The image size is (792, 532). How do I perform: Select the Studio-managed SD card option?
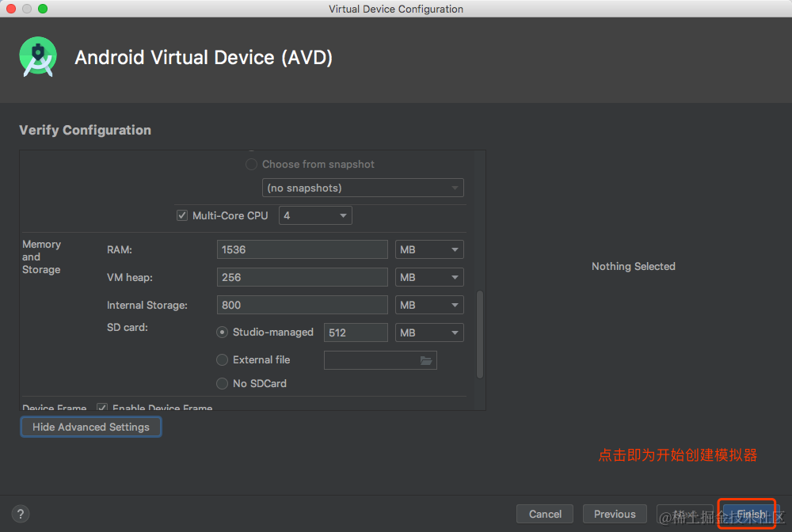222,332
